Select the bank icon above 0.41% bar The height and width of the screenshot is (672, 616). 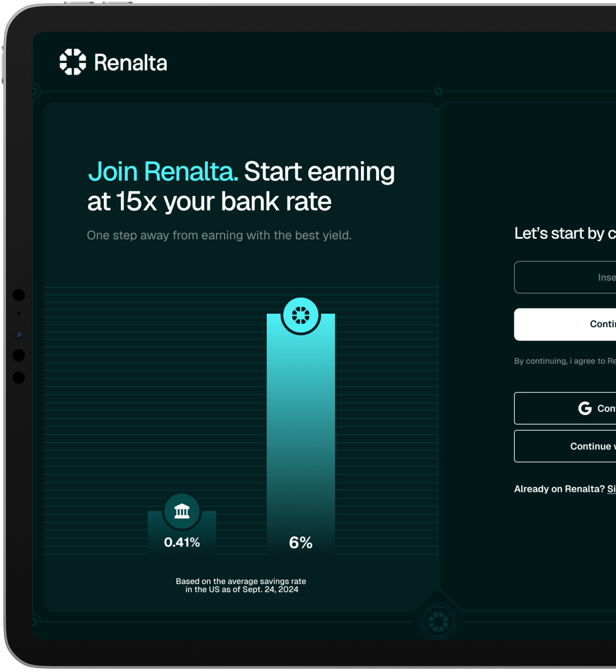click(182, 511)
